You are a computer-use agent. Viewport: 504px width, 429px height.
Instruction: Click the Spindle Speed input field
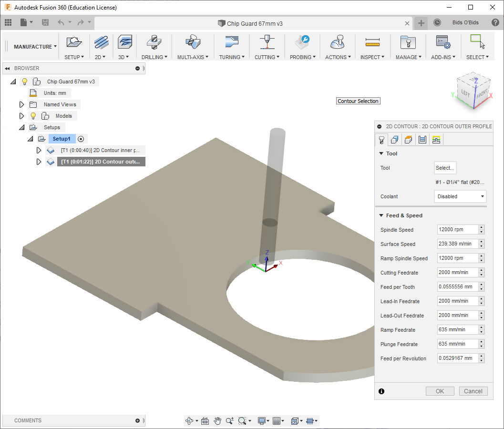coord(458,229)
